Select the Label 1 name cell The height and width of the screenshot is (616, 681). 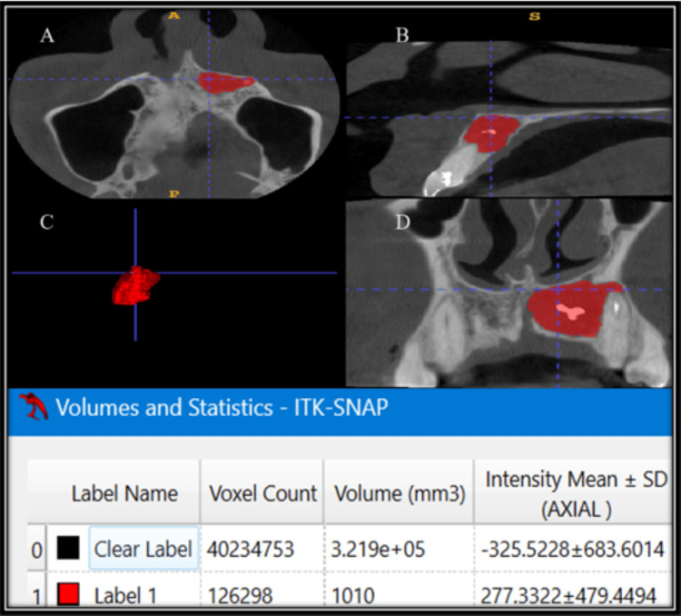tap(125, 595)
